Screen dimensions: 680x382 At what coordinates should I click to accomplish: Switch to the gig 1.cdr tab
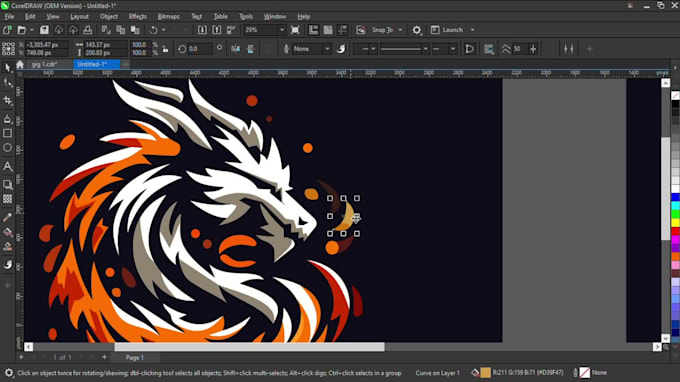pyautogui.click(x=45, y=64)
